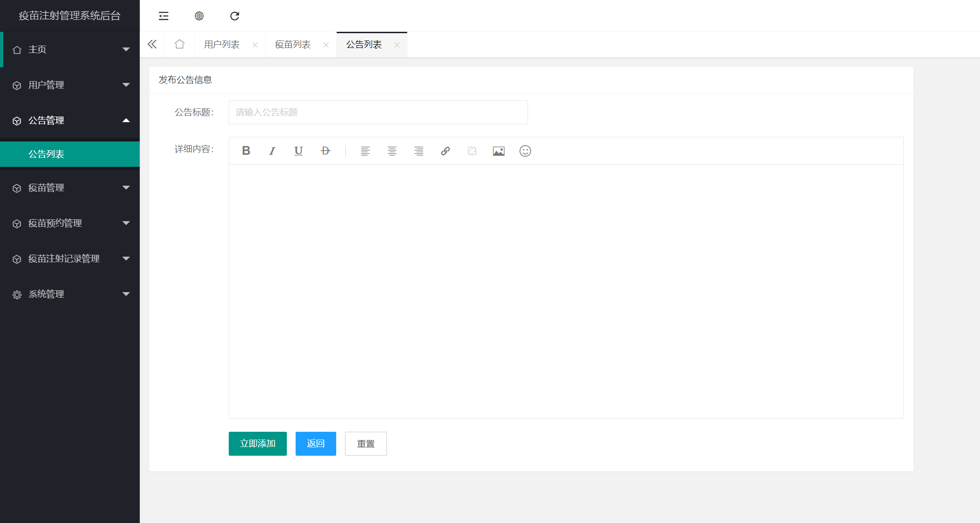Open the emoji face picker
The height and width of the screenshot is (523, 980).
525,151
